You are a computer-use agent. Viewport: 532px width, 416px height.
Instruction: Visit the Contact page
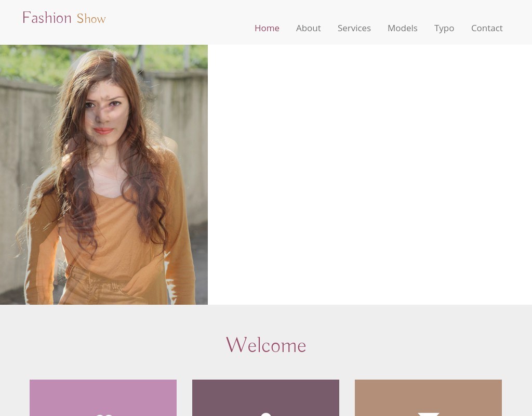tap(487, 28)
